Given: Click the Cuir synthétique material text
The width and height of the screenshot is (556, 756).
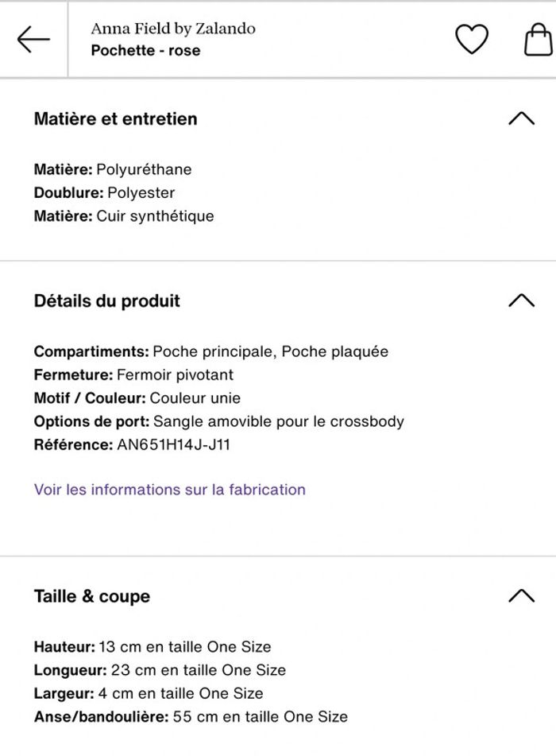Looking at the screenshot, I should [x=155, y=215].
